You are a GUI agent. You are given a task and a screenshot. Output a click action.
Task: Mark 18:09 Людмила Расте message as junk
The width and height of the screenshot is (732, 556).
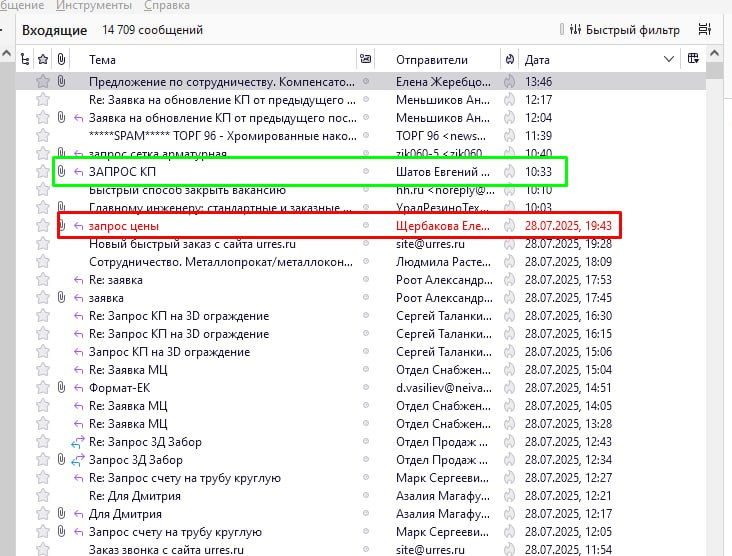click(x=510, y=261)
